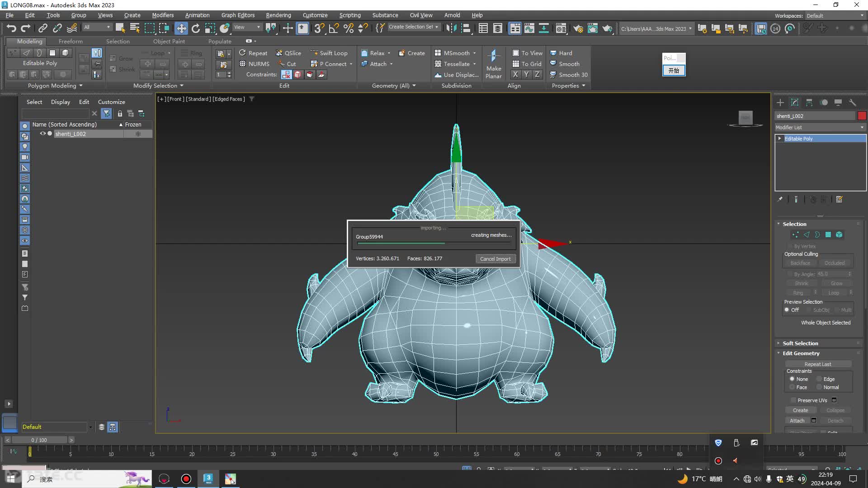Click the object color red swatch
The image size is (868, 488).
[862, 116]
